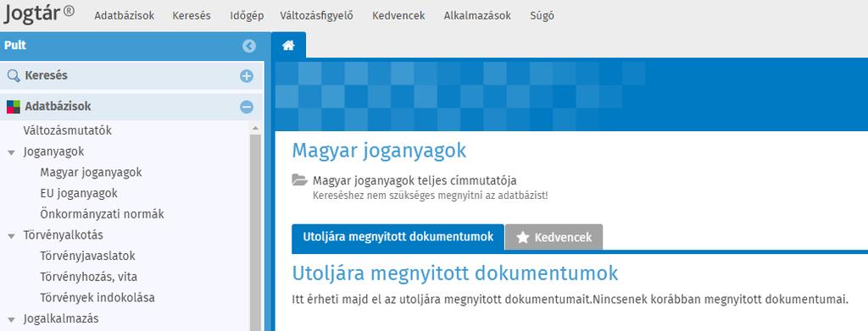Select Törvények indokolása in the tree

[97, 298]
